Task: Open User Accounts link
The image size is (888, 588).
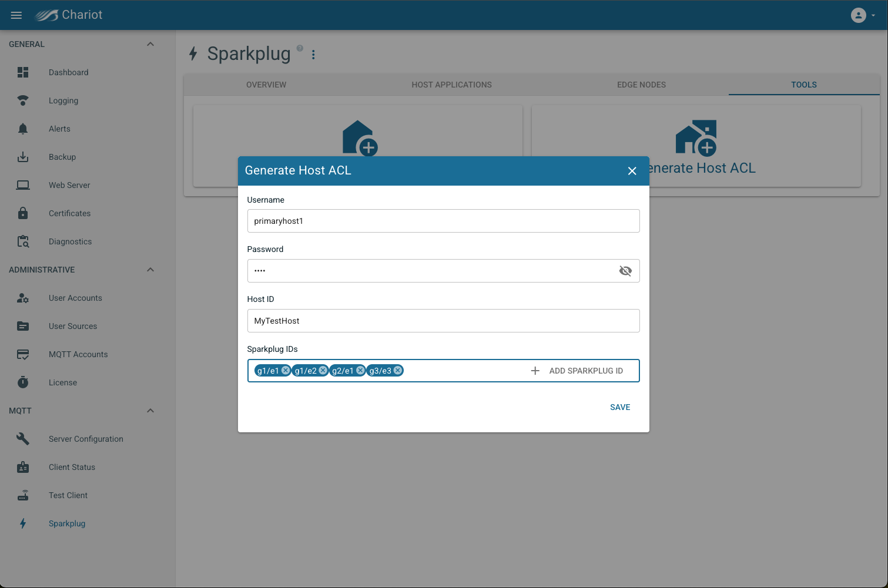Action: pyautogui.click(x=75, y=298)
